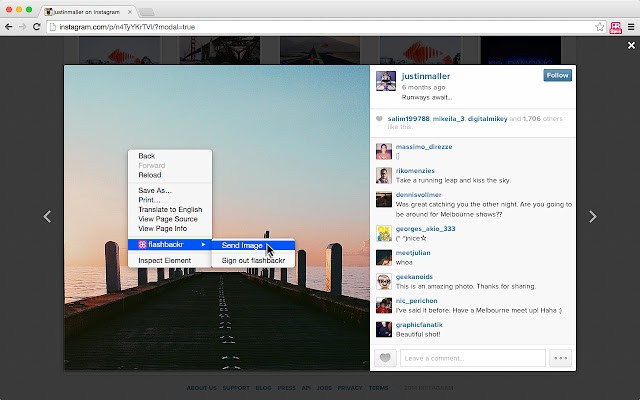Select Inspect Element in context menu

pos(164,261)
